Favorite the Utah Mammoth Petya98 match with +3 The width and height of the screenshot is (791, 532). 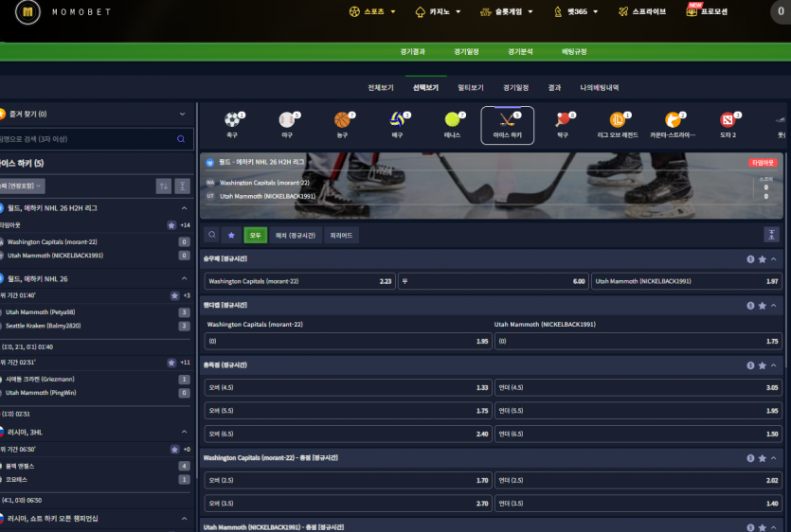click(174, 296)
